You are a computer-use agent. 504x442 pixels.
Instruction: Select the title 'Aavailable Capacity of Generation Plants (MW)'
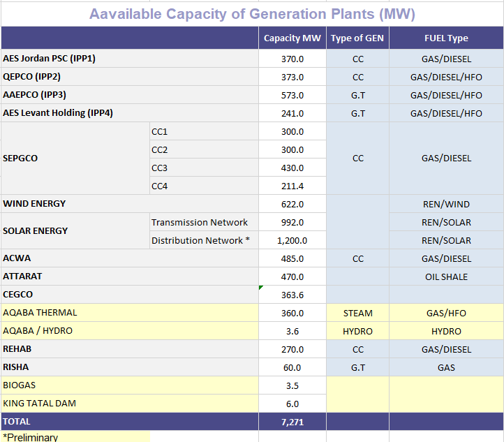pos(252,14)
